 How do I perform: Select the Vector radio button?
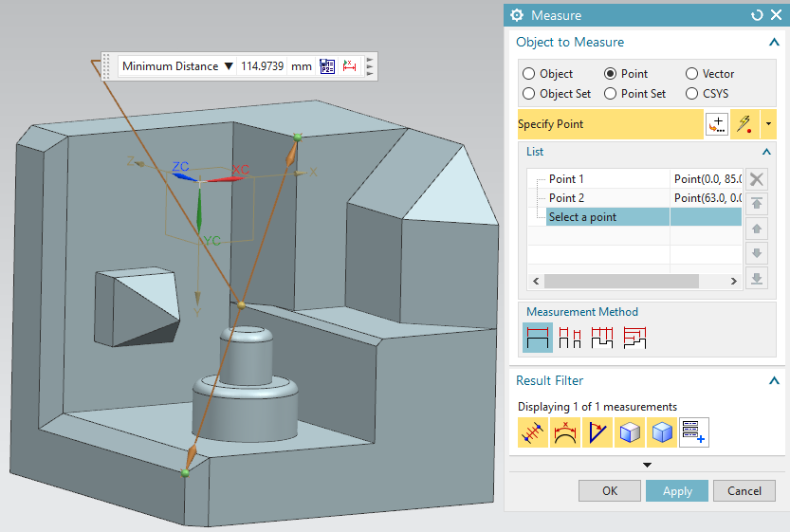click(691, 74)
